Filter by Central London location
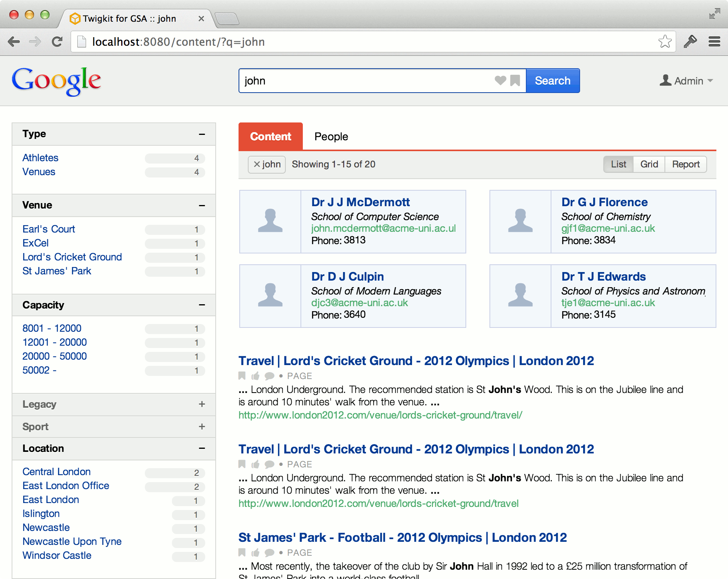728x579 pixels. (x=57, y=472)
